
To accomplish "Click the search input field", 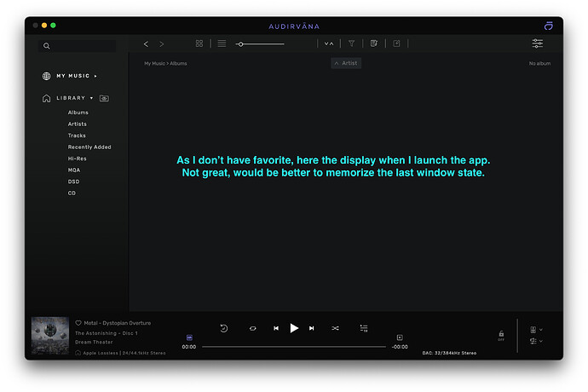I will click(78, 46).
